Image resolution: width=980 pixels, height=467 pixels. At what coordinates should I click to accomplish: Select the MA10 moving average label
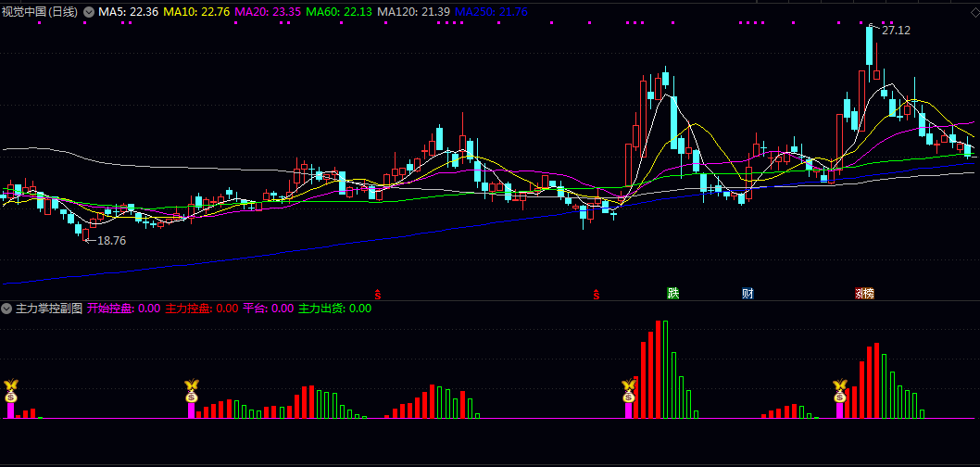[x=196, y=12]
